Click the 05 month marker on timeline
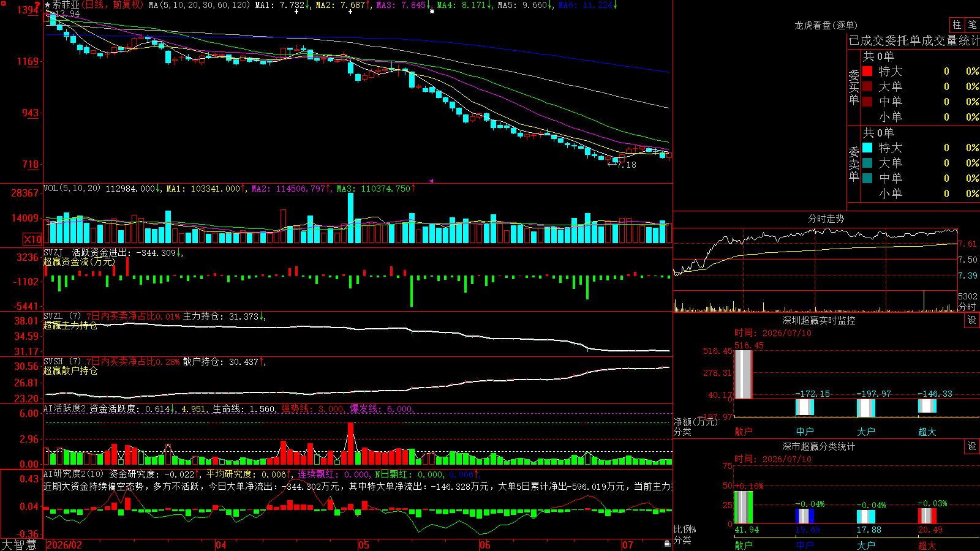Viewport: 980px width, 551px height. (x=364, y=545)
